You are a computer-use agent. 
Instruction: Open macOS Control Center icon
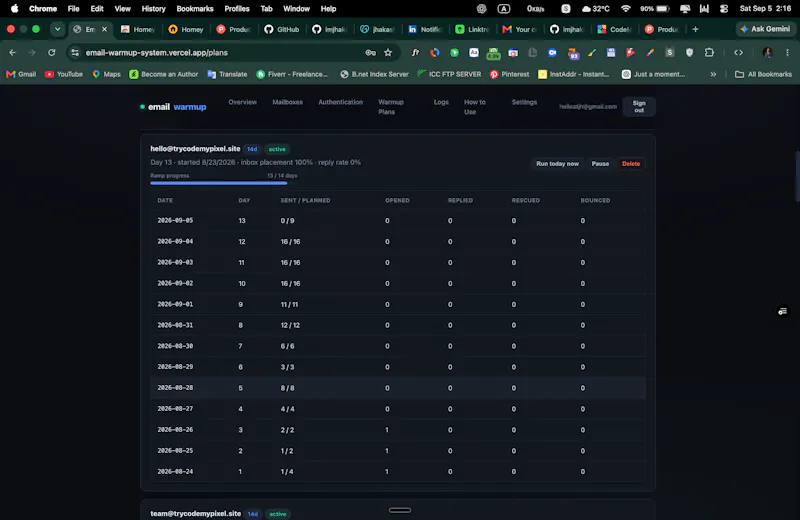(723, 9)
